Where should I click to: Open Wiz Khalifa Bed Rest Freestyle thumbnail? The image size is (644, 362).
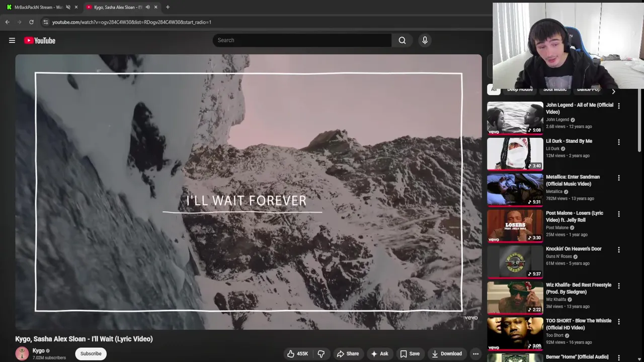[x=515, y=298]
